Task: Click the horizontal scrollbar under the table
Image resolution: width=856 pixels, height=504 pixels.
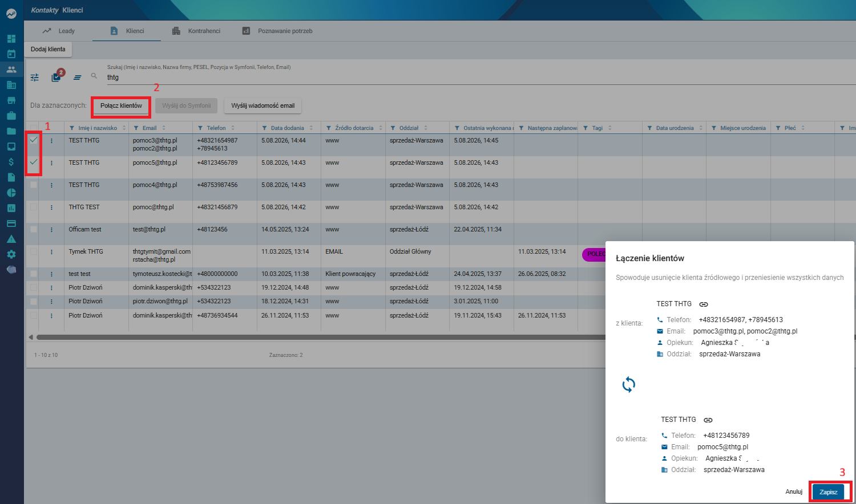Action: (x=320, y=338)
